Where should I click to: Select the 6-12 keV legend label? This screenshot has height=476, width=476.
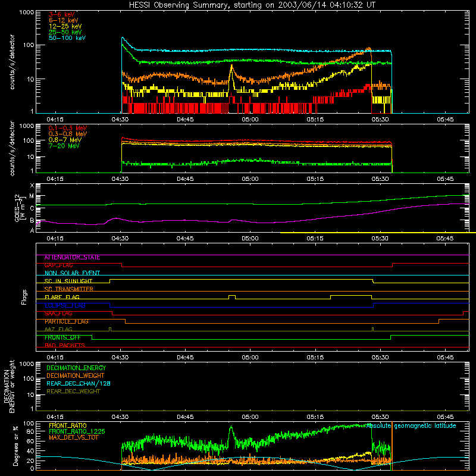(x=64, y=20)
